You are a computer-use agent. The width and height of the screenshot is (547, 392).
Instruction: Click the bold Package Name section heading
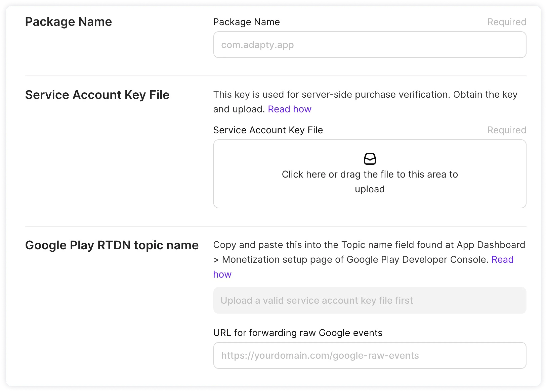[x=69, y=22]
